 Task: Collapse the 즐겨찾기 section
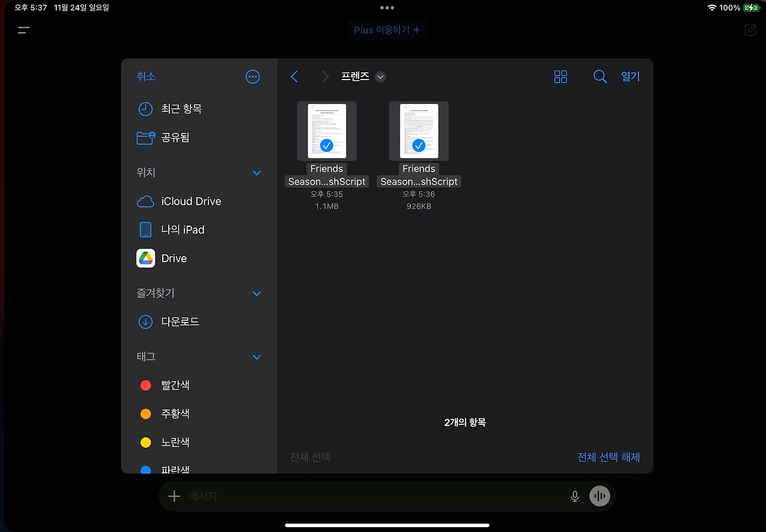[257, 294]
